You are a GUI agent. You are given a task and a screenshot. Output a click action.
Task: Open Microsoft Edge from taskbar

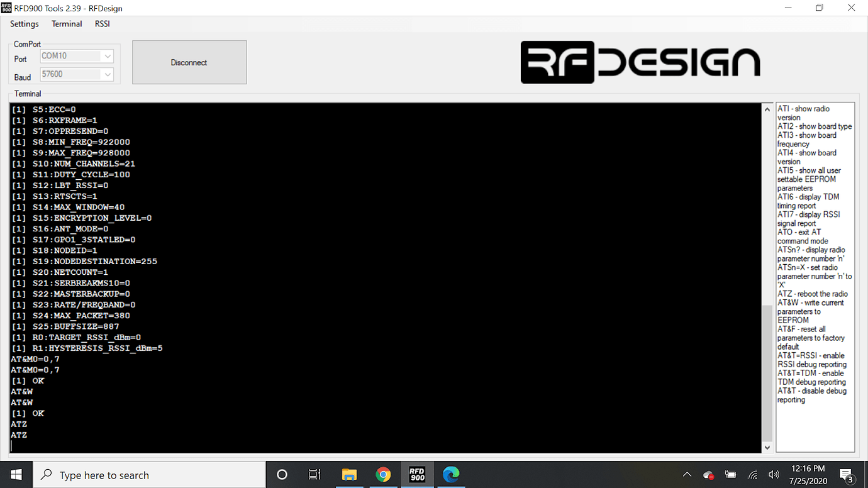[x=452, y=474]
